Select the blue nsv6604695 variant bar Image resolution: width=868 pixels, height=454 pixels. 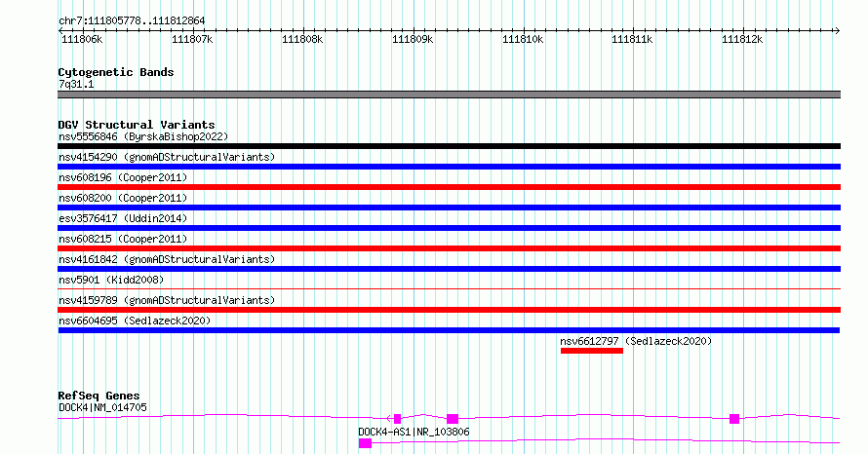click(x=449, y=330)
